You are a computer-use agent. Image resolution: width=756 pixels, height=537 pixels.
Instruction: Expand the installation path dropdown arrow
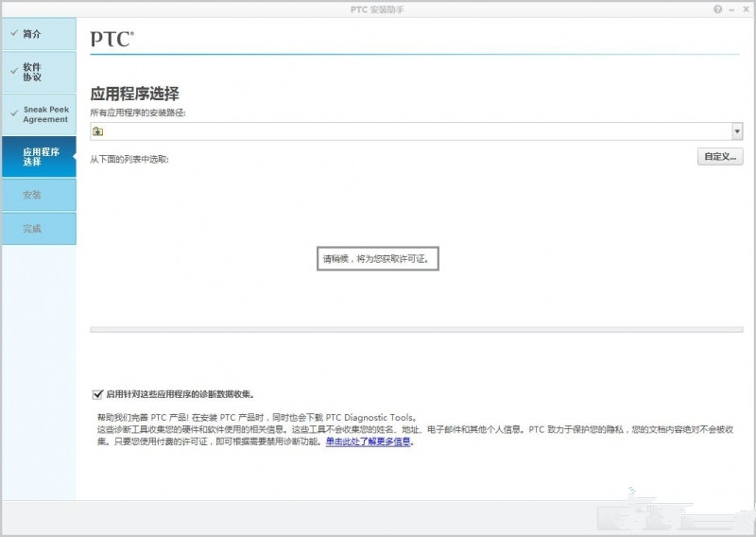(737, 131)
